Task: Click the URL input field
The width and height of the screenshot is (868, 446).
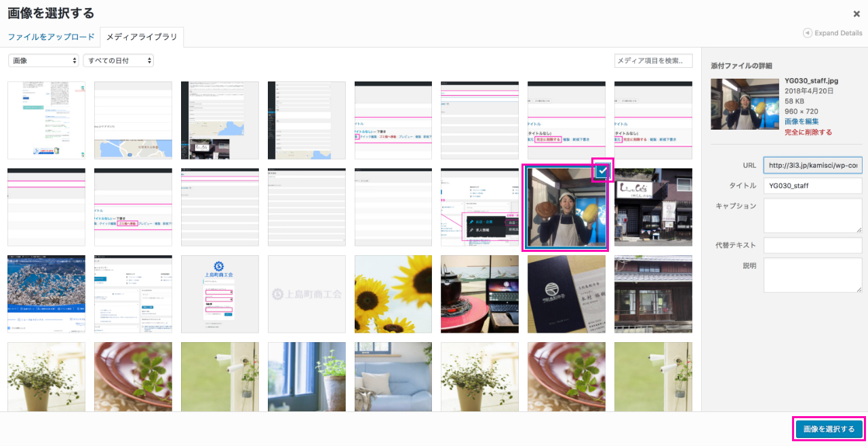Action: pyautogui.click(x=812, y=166)
